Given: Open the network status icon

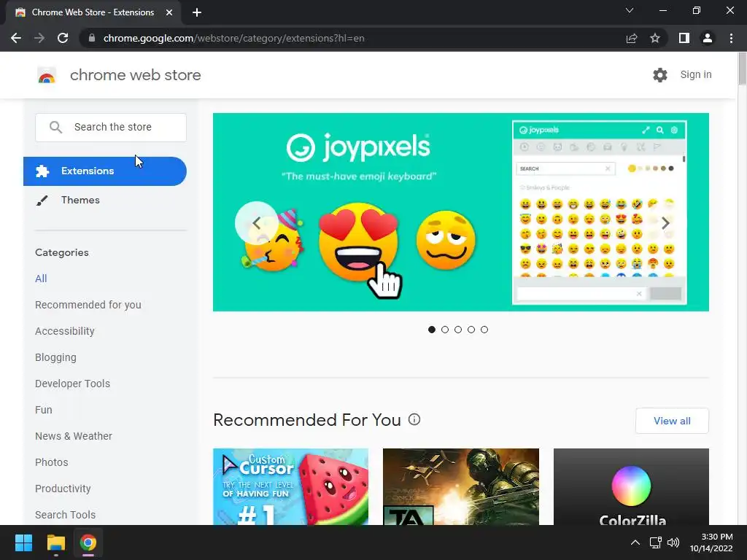Looking at the screenshot, I should pos(656,542).
